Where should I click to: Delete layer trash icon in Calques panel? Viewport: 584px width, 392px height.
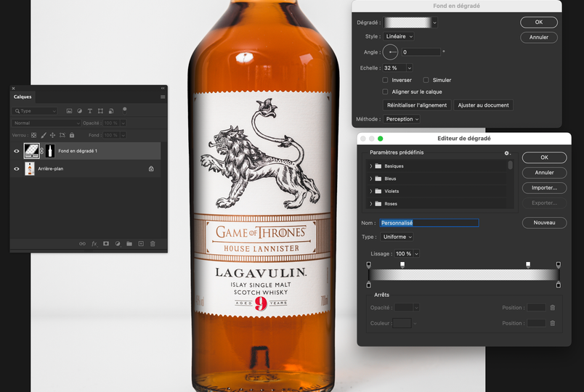[x=153, y=244]
